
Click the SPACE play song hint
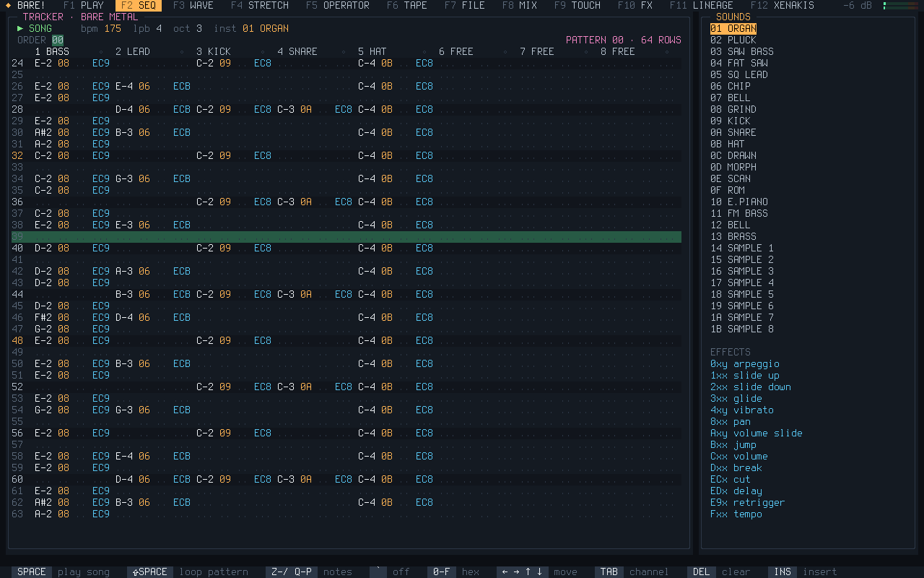pos(61,571)
